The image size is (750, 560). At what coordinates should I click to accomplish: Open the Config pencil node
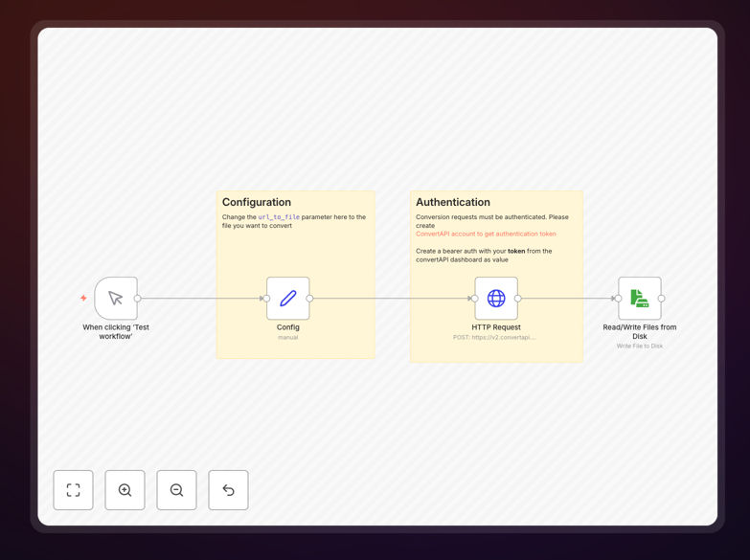[x=288, y=298]
